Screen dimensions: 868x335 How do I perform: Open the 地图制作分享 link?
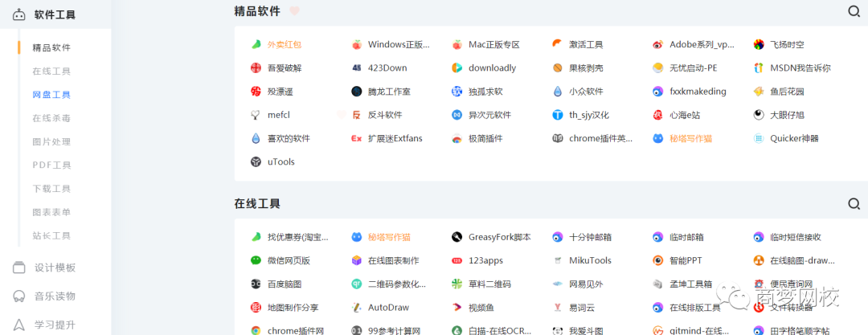coord(293,308)
